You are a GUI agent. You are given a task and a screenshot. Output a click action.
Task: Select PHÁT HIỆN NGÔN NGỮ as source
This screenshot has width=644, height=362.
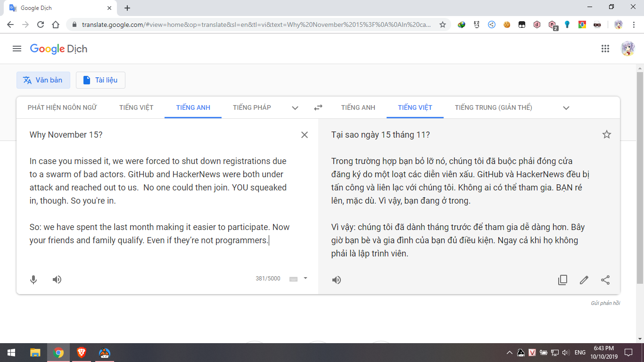[x=62, y=107]
